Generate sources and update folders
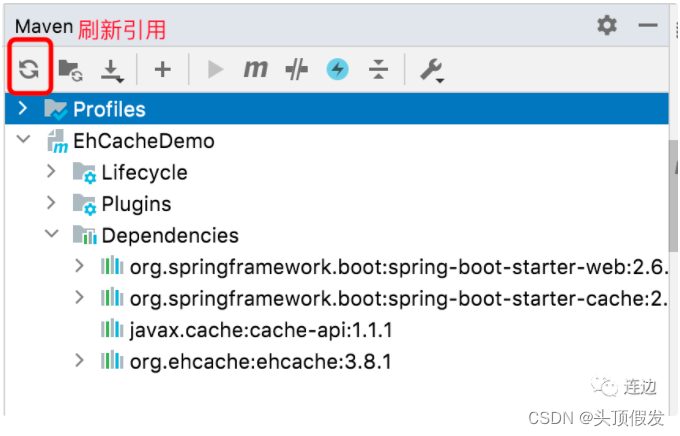The width and height of the screenshot is (680, 436). 71,70
